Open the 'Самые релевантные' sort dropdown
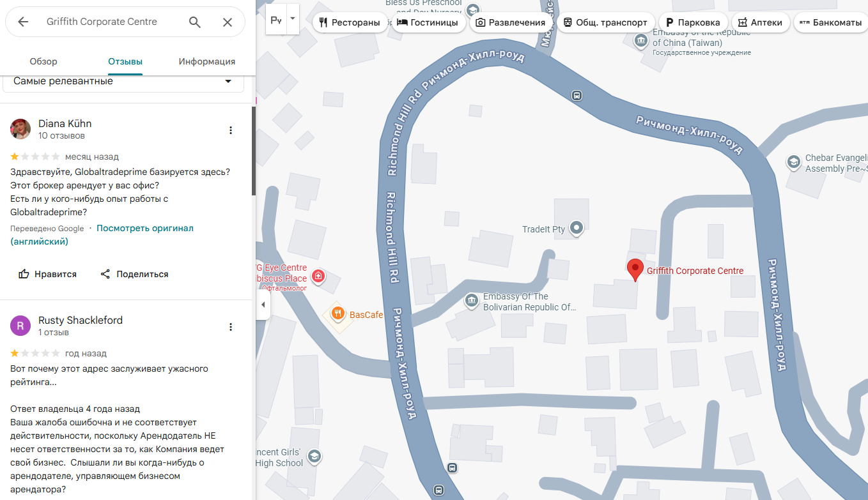868x500 pixels. (x=123, y=82)
